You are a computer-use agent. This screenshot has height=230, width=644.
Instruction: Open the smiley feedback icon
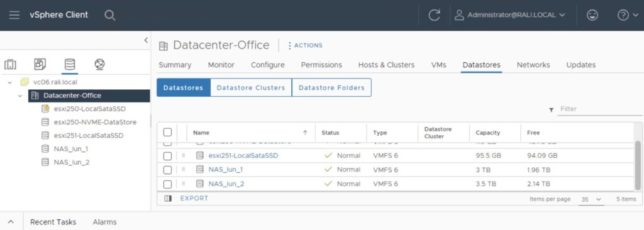(592, 15)
